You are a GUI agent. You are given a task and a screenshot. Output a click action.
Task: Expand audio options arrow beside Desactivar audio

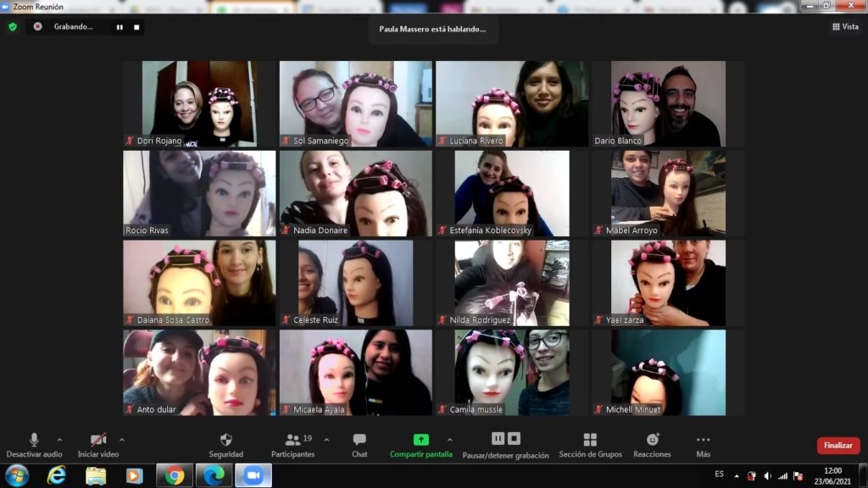(59, 440)
